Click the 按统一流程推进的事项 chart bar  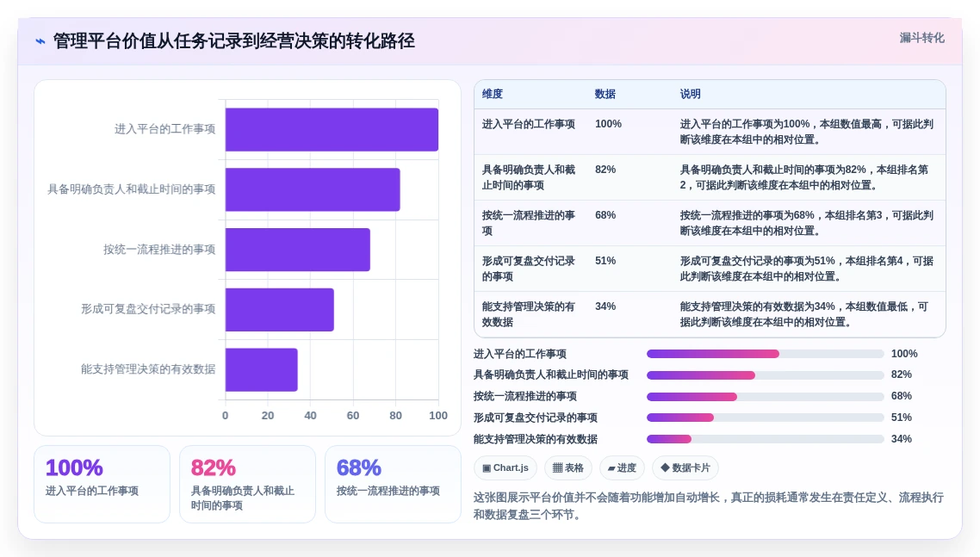tap(297, 250)
